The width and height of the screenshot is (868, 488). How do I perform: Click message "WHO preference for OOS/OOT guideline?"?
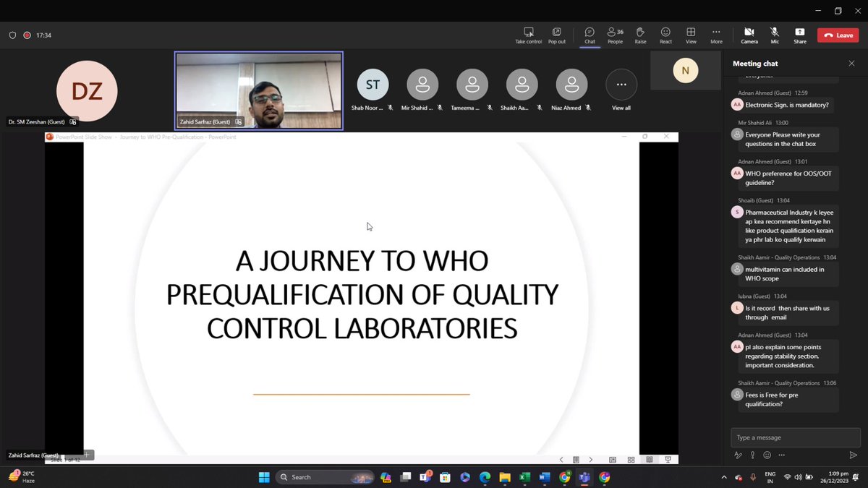[x=790, y=179]
